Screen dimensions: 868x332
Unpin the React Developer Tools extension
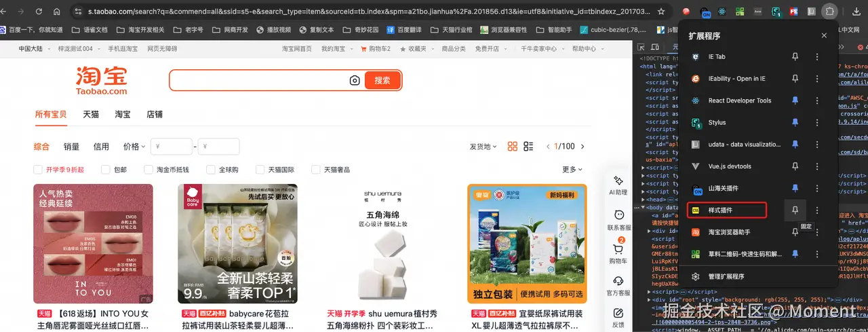pyautogui.click(x=795, y=100)
